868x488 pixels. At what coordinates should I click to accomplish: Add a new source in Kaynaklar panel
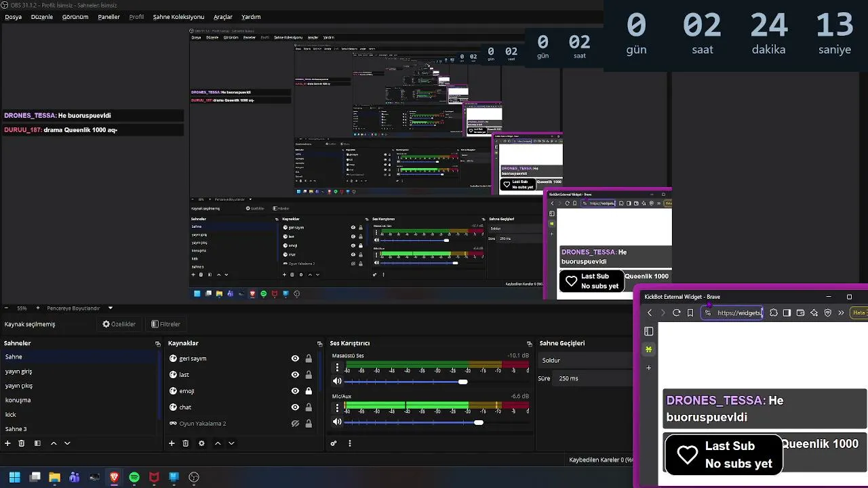(x=172, y=443)
